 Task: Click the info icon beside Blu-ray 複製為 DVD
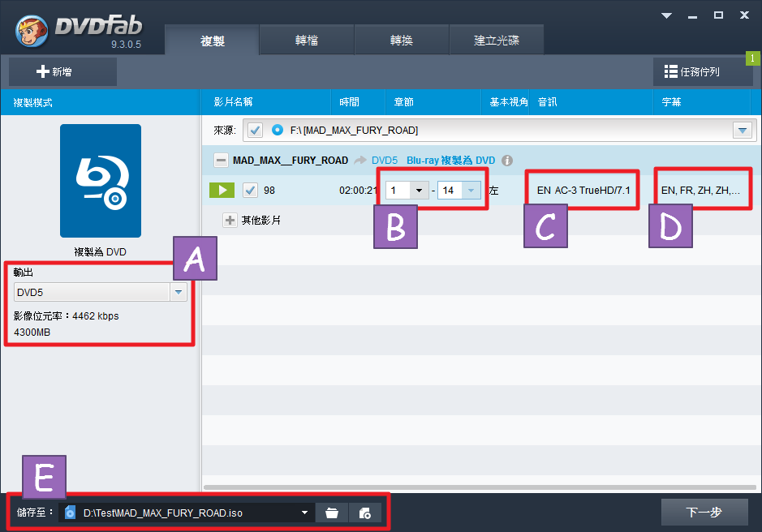coord(507,161)
